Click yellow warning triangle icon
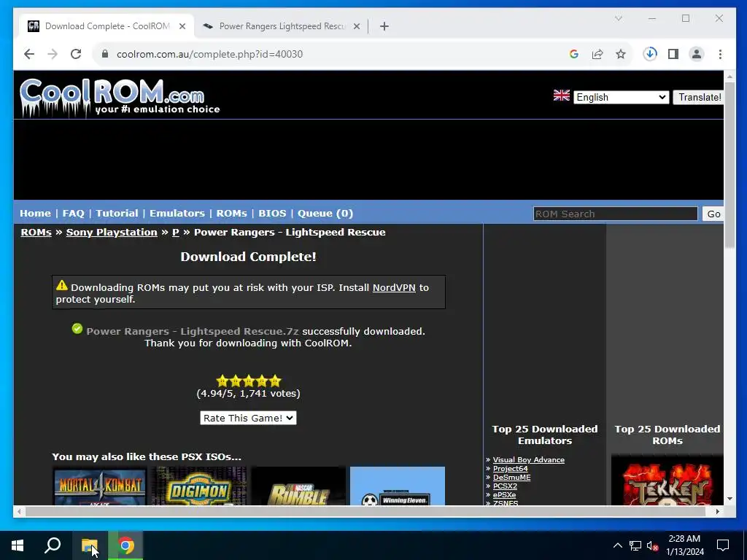The width and height of the screenshot is (747, 560). (x=62, y=285)
